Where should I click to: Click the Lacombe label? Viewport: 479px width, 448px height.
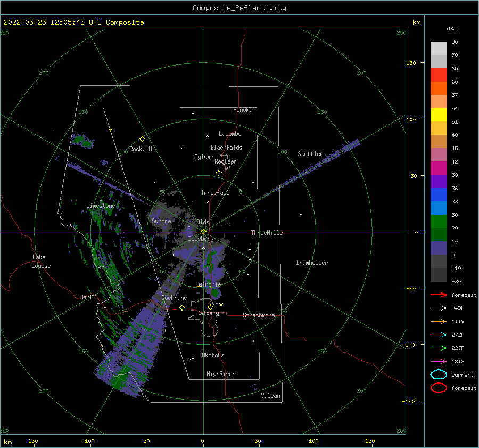(230, 134)
